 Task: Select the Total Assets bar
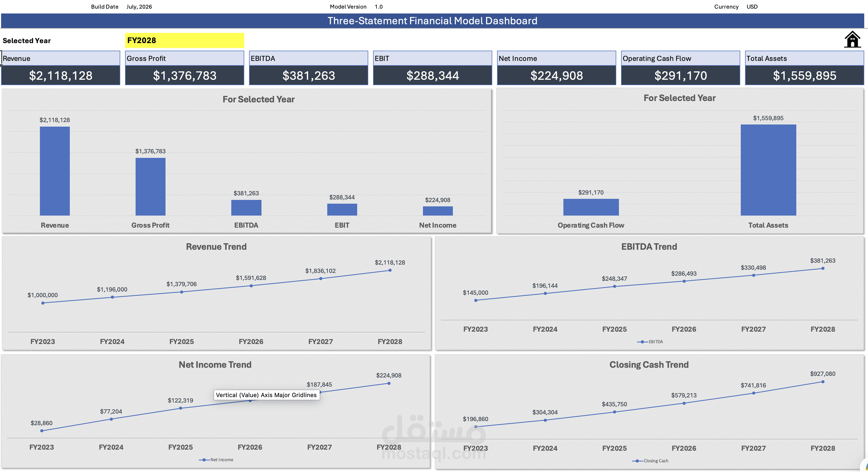pyautogui.click(x=768, y=170)
